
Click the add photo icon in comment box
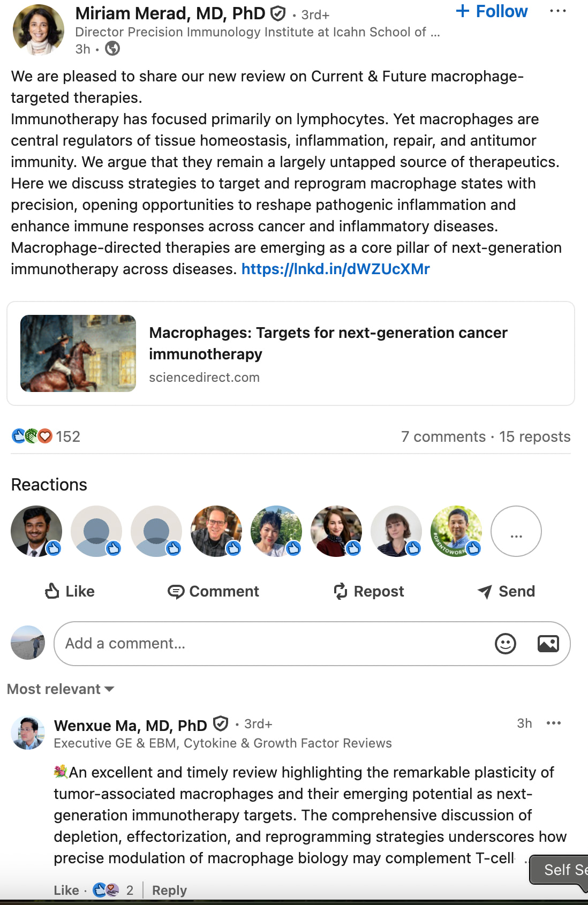tap(548, 643)
